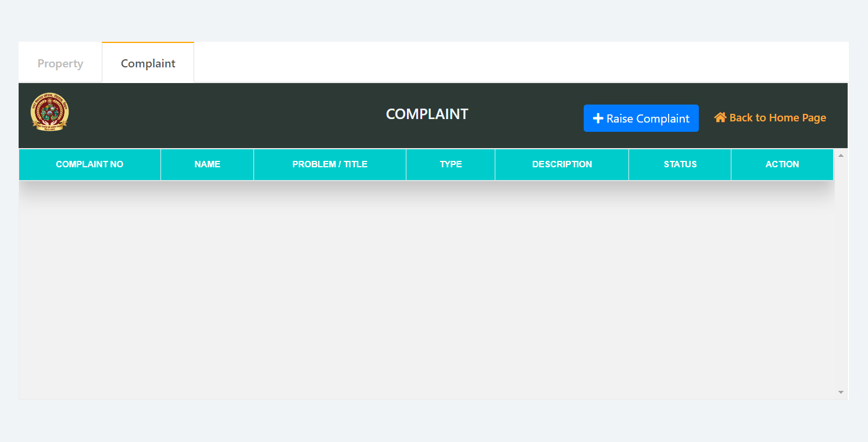The image size is (868, 442).
Task: Click the Raise Complaint button
Action: [x=641, y=118]
